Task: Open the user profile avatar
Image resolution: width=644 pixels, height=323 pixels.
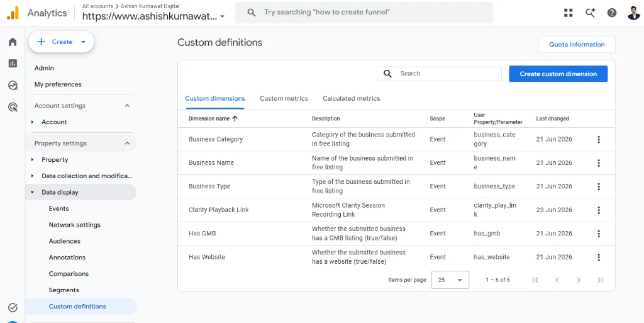Action: pyautogui.click(x=634, y=13)
